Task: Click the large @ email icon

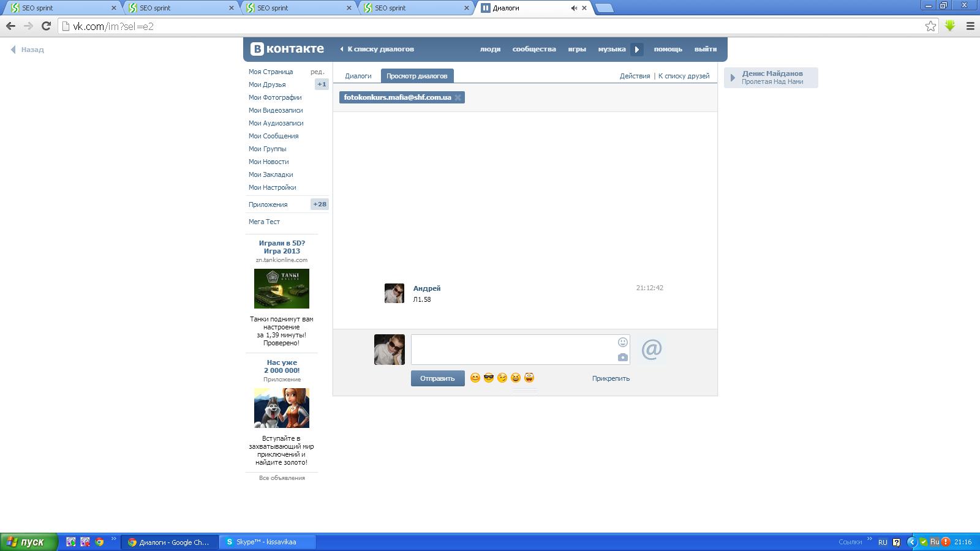Action: pos(652,350)
